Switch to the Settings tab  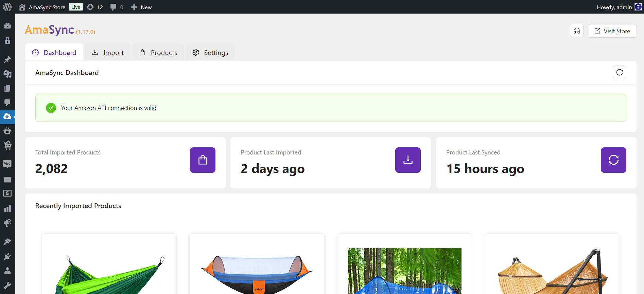(x=210, y=53)
